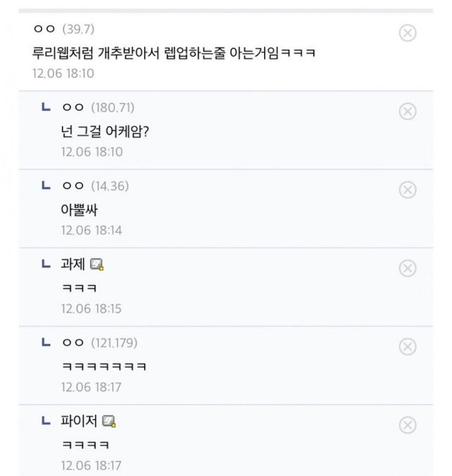Click delete icon on 과제's reply
Screen dimensions: 452x476
pos(408,268)
